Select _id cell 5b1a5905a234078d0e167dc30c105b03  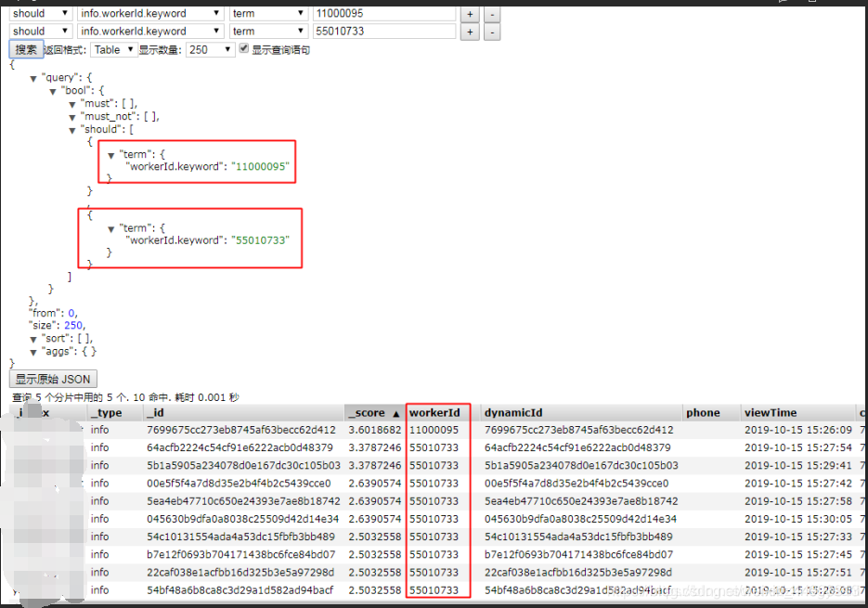click(243, 465)
